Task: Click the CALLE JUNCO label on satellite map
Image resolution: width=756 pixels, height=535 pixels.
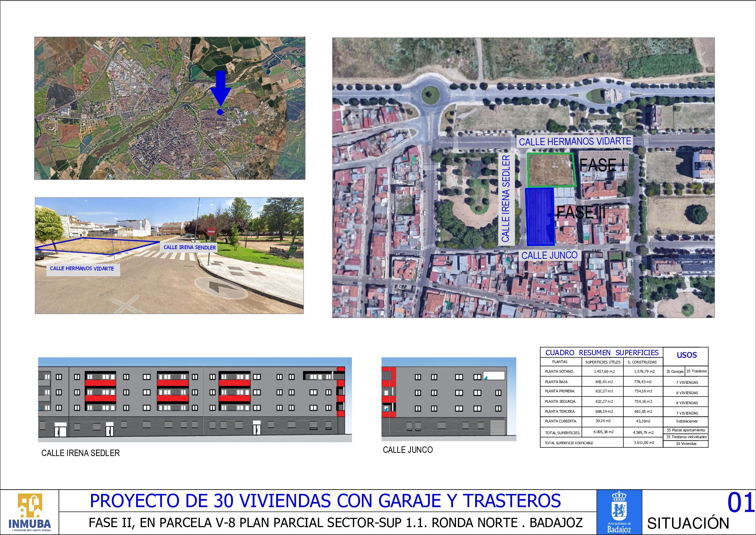Action: [549, 255]
